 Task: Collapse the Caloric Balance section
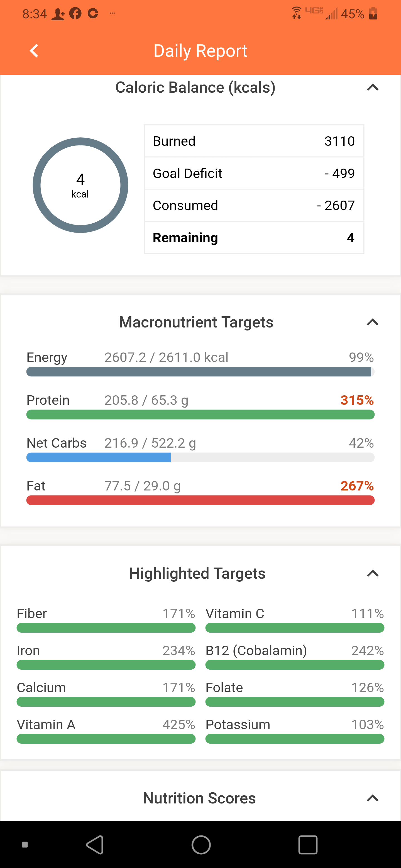pyautogui.click(x=372, y=88)
